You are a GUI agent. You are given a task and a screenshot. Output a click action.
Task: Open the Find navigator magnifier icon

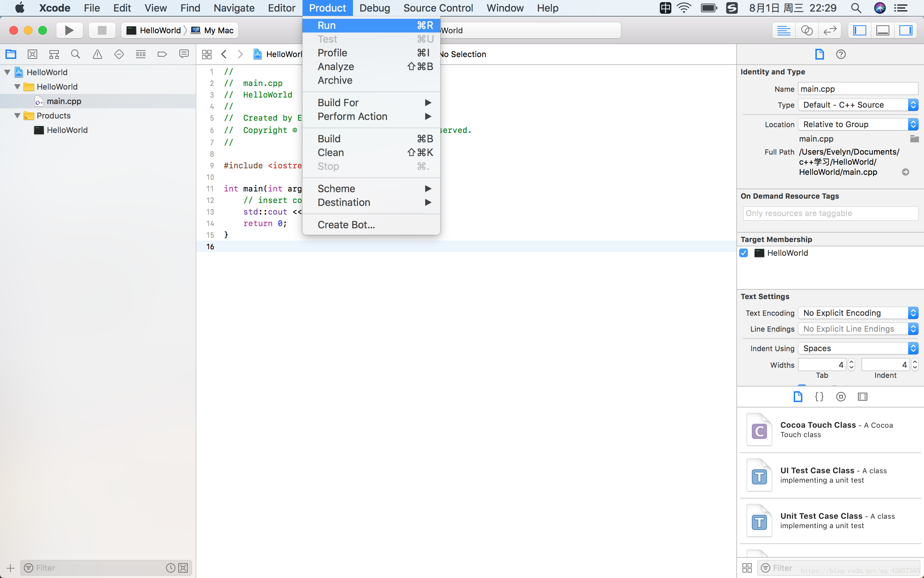75,54
